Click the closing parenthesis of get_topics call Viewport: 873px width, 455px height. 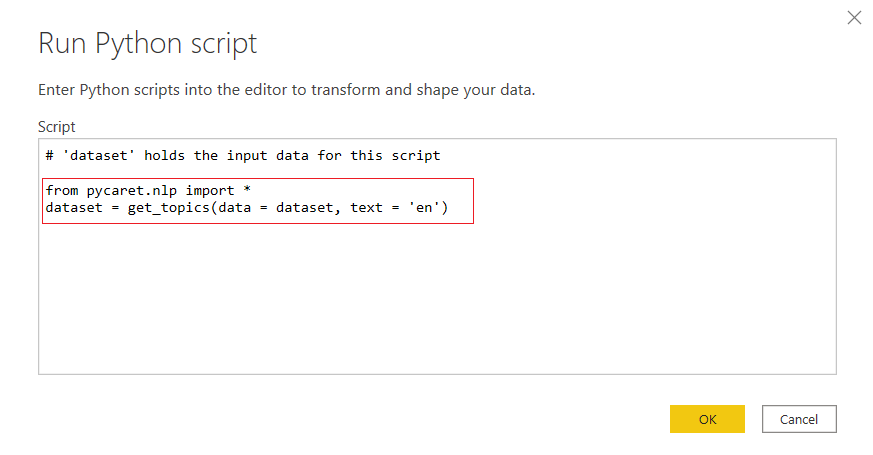coord(444,208)
